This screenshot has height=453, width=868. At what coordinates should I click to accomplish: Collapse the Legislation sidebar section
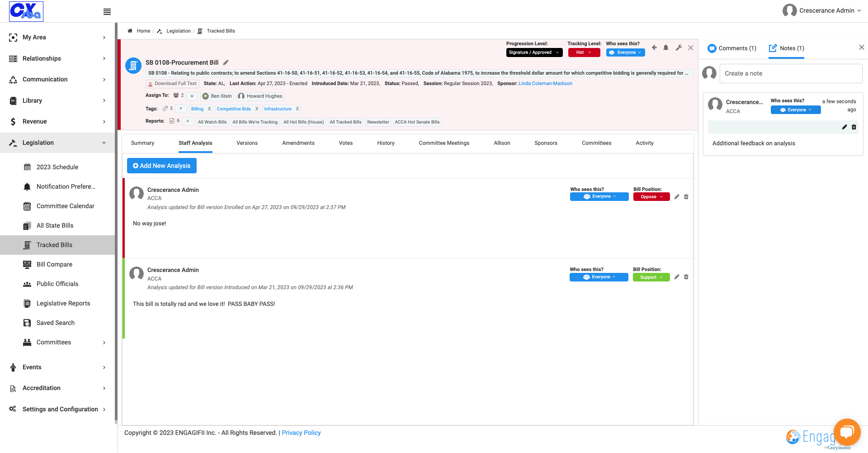tap(57, 143)
